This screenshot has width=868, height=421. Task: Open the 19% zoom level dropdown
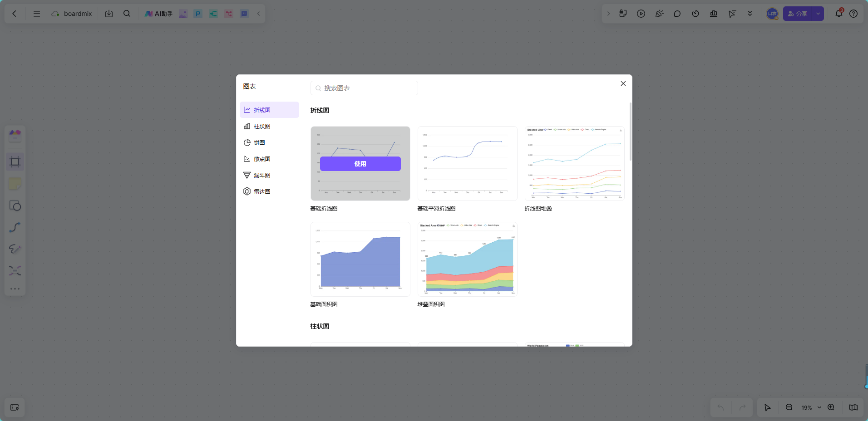pyautogui.click(x=811, y=407)
